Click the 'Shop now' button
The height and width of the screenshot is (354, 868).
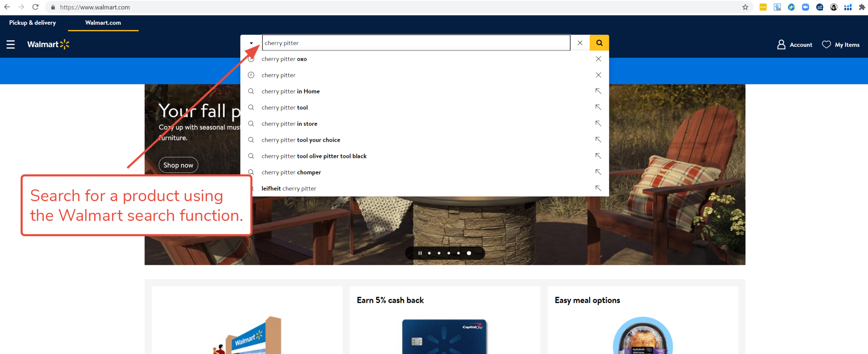(x=178, y=165)
